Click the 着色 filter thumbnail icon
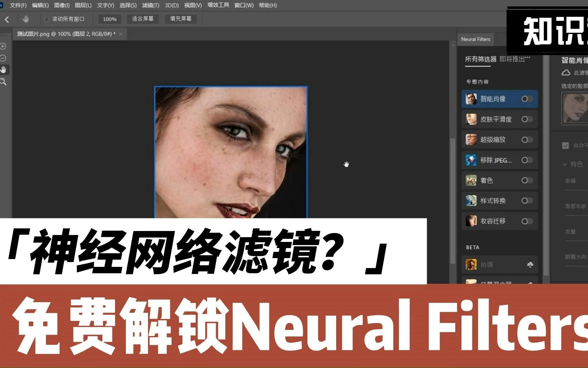 (472, 181)
